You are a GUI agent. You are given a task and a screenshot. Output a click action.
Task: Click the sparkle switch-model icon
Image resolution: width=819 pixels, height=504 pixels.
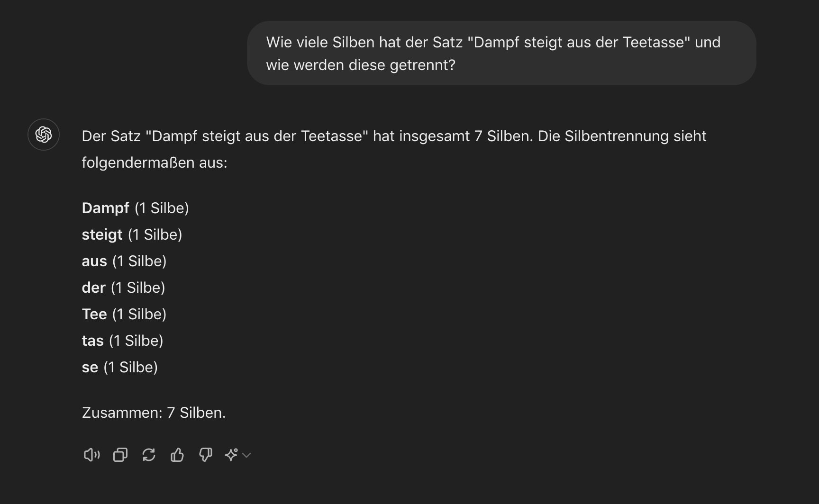[x=231, y=455]
